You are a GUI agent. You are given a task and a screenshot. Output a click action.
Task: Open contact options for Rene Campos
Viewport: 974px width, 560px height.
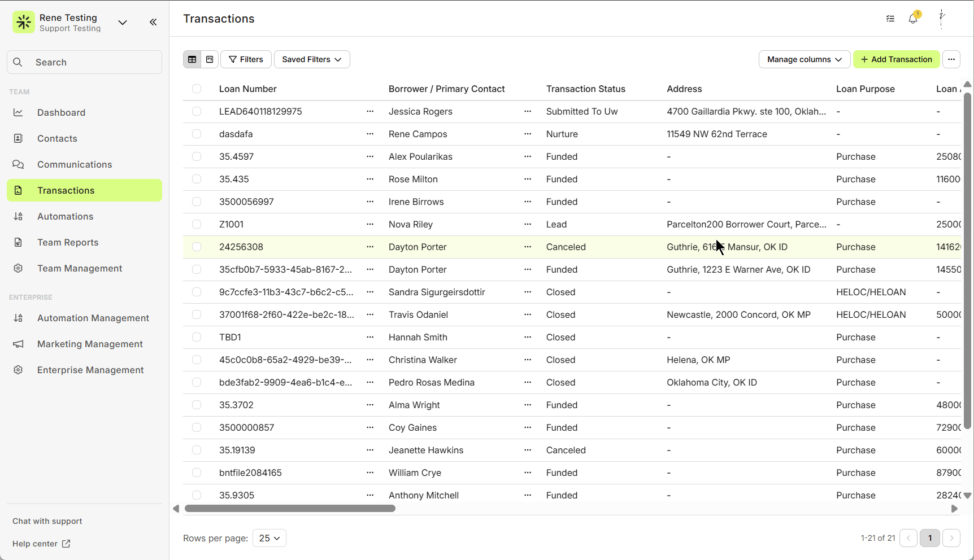(528, 134)
